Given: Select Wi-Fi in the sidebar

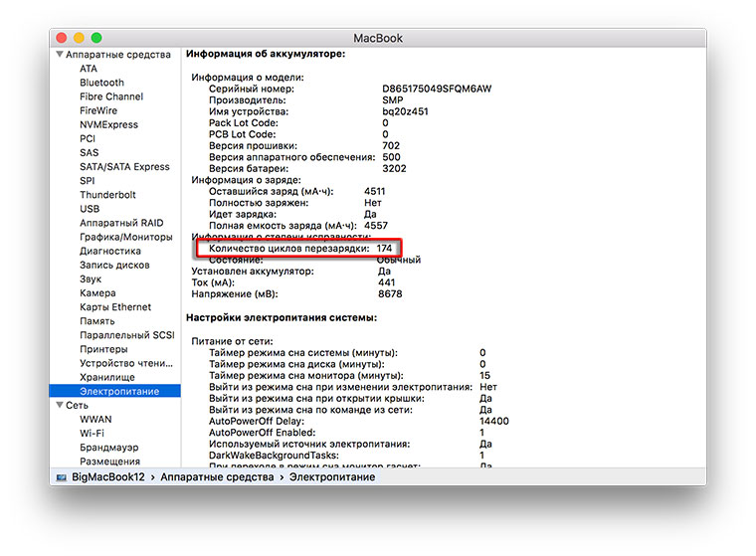Looking at the screenshot, I should (x=92, y=433).
